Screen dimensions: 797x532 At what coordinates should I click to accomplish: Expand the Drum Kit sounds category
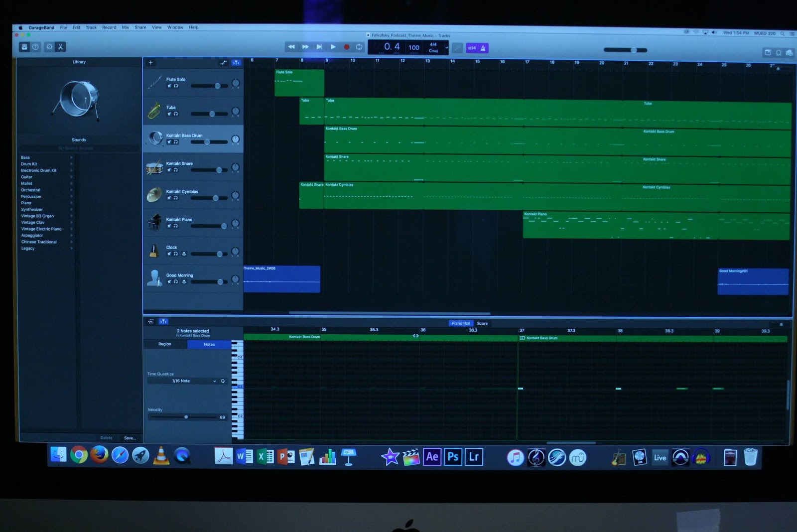(x=71, y=163)
